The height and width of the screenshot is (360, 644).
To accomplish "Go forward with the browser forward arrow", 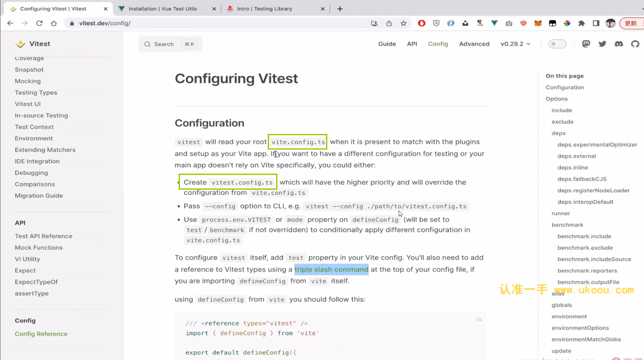I will tap(25, 23).
